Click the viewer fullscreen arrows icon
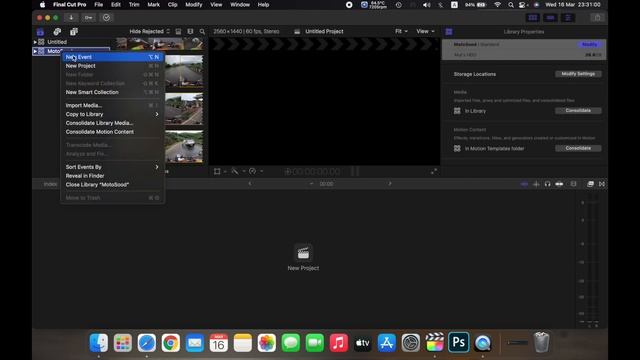The height and width of the screenshot is (360, 640). click(434, 171)
